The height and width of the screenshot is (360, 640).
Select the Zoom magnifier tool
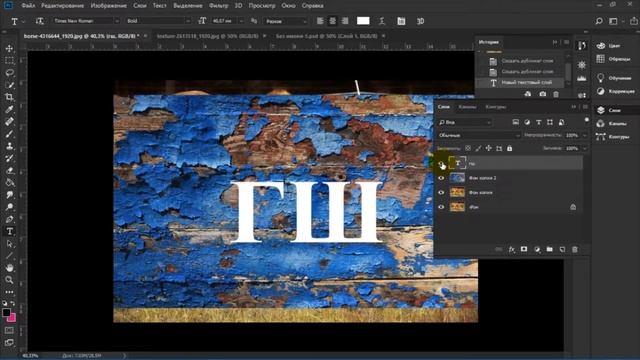[x=9, y=280]
